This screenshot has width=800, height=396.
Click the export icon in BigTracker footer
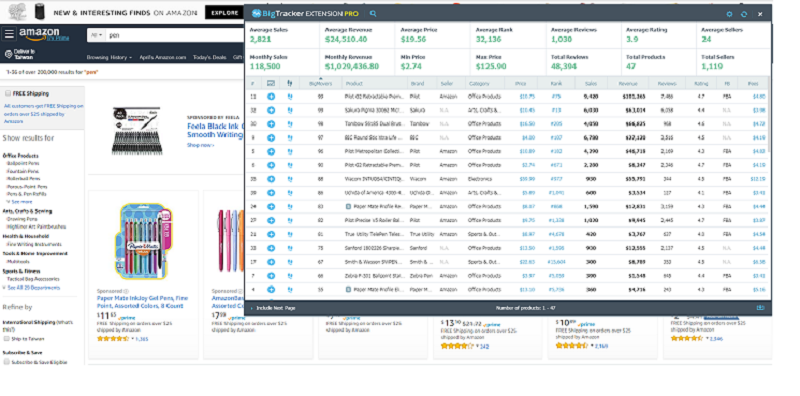(760, 308)
